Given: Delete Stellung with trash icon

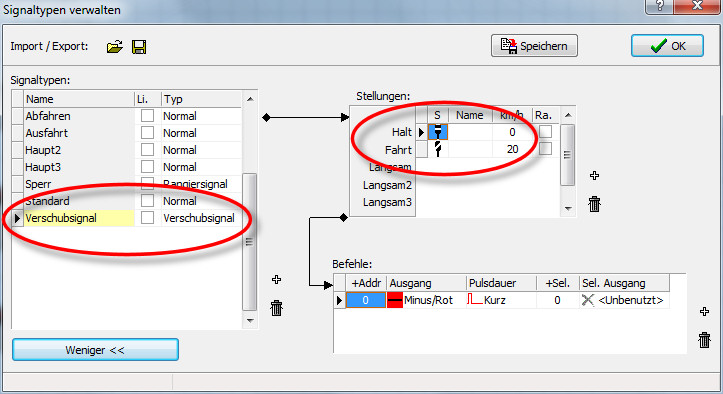Looking at the screenshot, I should click(594, 203).
